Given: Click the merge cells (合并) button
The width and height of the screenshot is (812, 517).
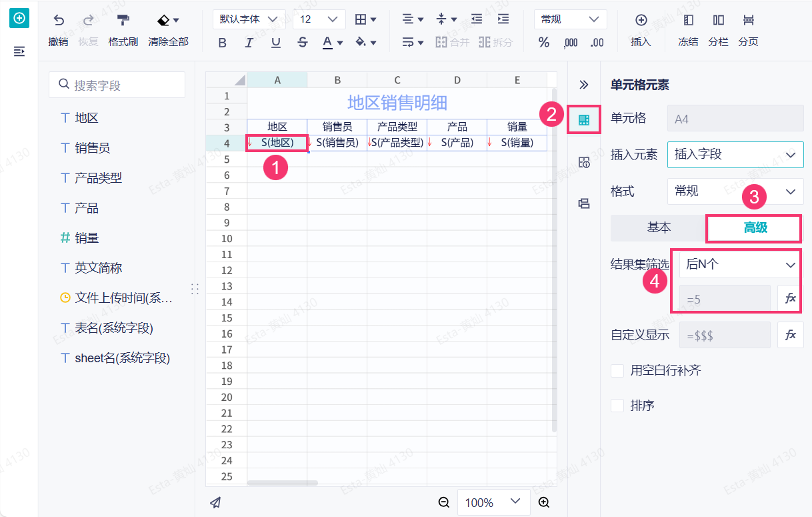Looking at the screenshot, I should point(452,43).
